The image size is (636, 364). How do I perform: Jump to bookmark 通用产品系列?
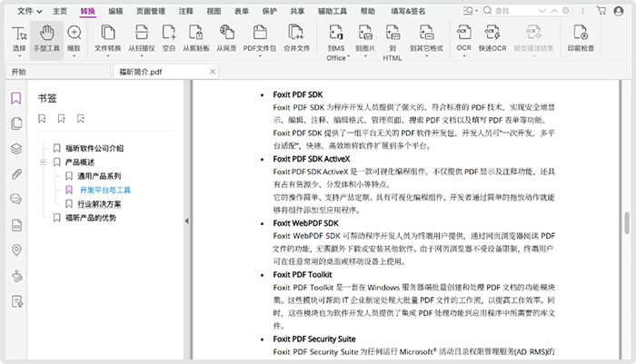coord(99,176)
